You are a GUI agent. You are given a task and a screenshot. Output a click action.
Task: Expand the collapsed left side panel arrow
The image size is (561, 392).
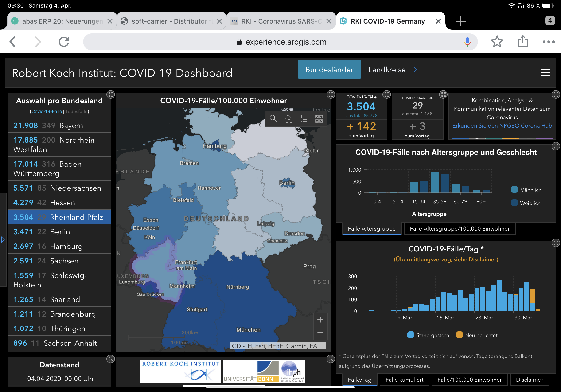point(3,240)
